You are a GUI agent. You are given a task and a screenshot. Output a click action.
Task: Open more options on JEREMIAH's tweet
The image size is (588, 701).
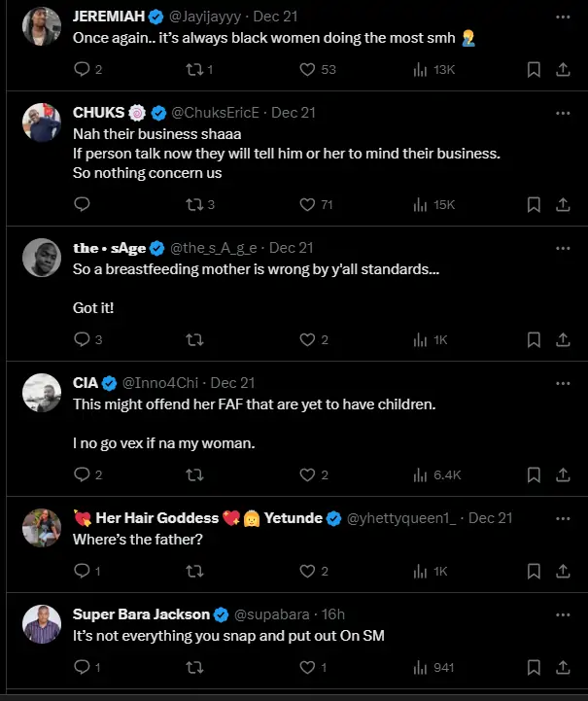pos(563,17)
